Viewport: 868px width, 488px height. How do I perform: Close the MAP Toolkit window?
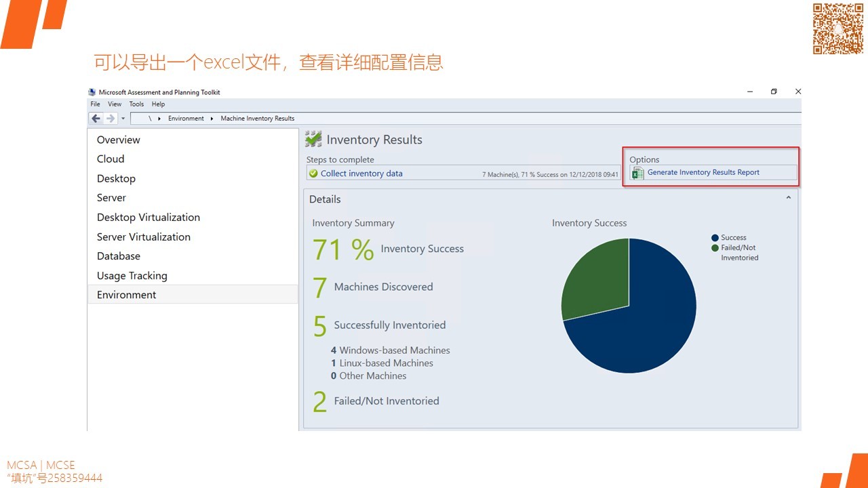pos(798,91)
